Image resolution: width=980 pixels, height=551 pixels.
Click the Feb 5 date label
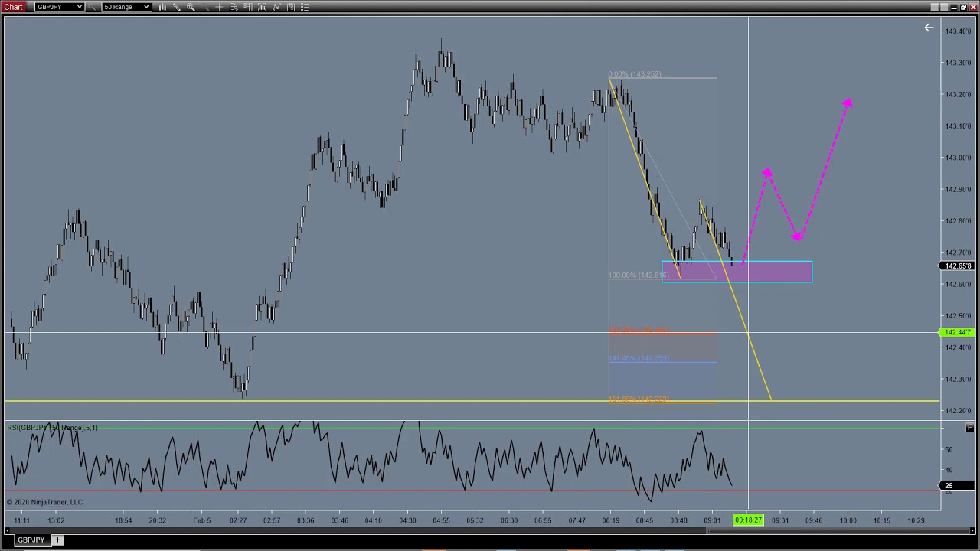click(202, 520)
